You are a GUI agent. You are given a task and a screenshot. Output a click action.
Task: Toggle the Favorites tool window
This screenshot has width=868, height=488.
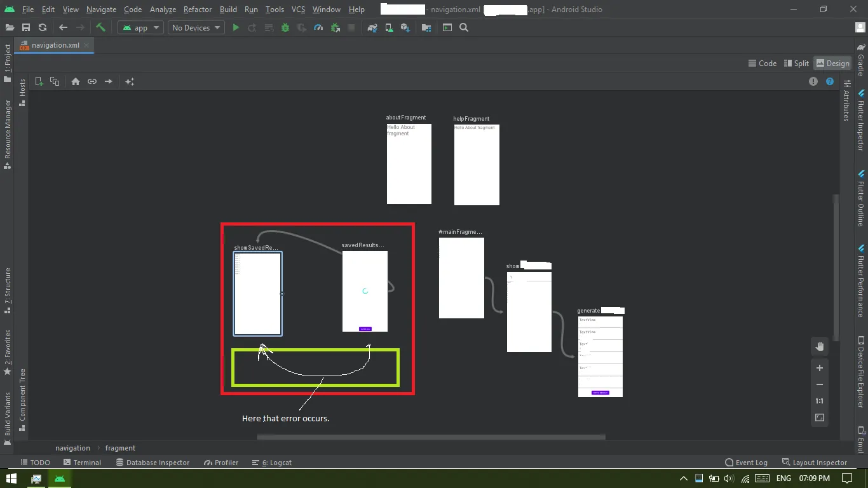[8, 351]
